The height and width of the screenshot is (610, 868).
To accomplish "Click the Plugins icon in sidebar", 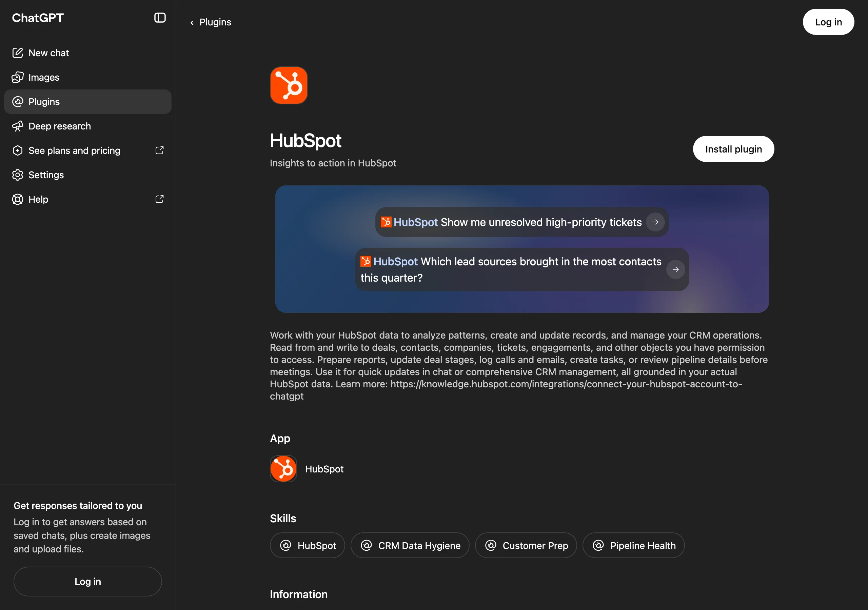I will coord(17,102).
